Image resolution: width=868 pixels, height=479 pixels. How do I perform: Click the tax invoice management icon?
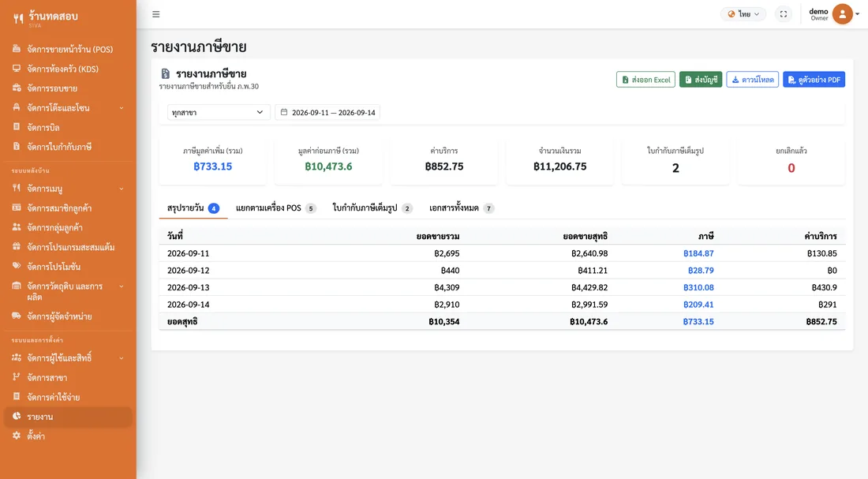[17, 147]
